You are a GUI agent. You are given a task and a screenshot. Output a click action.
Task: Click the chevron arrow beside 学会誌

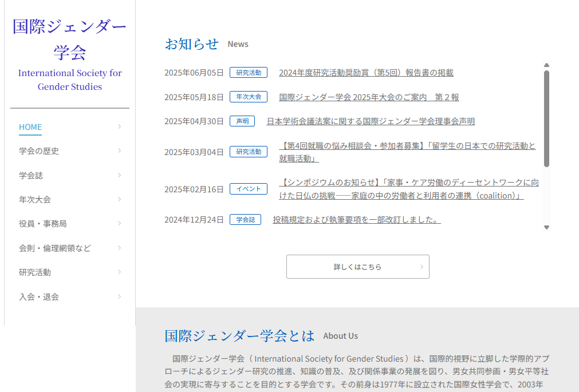tap(119, 175)
